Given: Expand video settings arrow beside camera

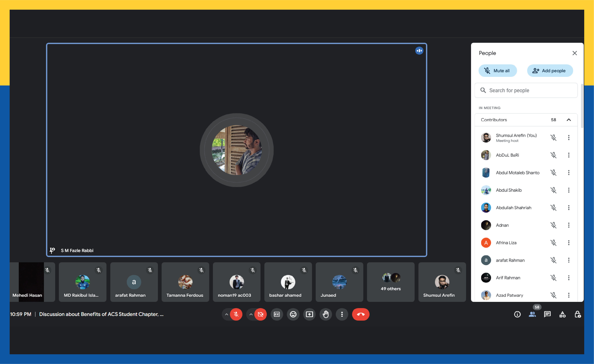Looking at the screenshot, I should pyautogui.click(x=251, y=314).
